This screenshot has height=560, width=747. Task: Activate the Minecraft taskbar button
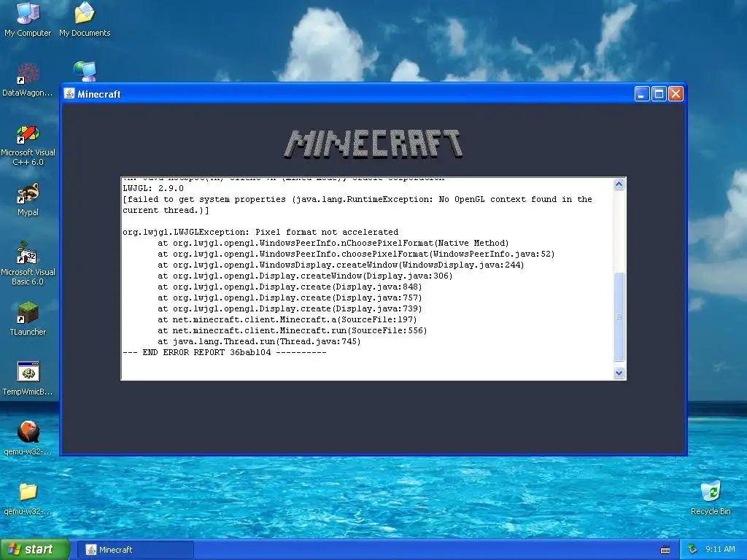136,550
